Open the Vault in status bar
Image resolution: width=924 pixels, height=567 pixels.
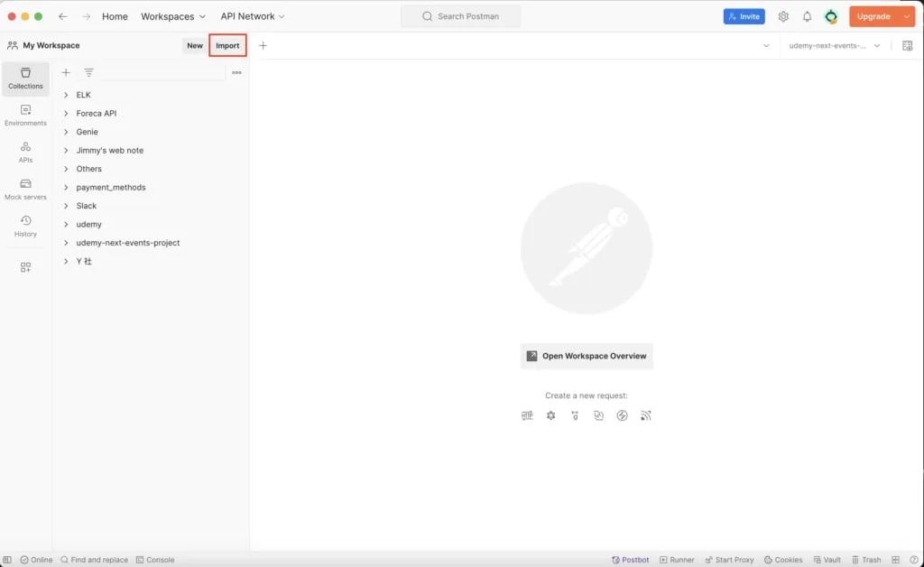pyautogui.click(x=827, y=560)
